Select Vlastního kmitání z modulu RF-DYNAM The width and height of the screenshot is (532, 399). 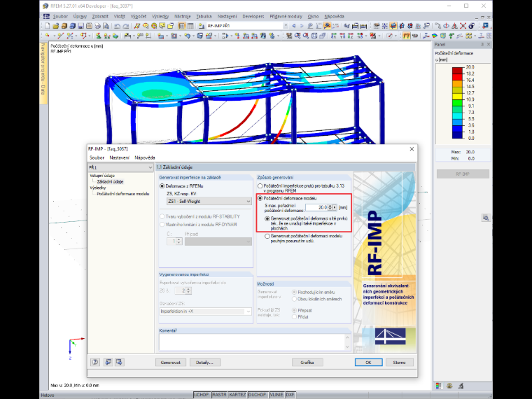coord(162,224)
